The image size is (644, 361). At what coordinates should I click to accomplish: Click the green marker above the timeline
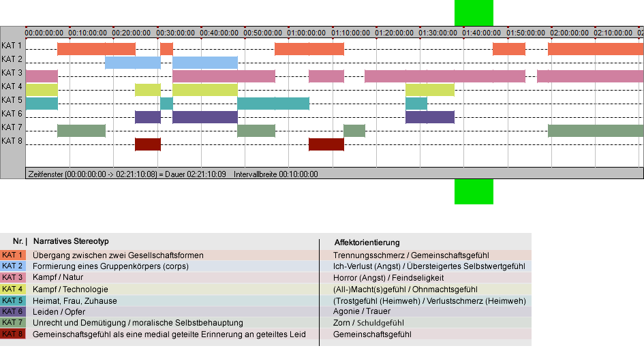474,13
